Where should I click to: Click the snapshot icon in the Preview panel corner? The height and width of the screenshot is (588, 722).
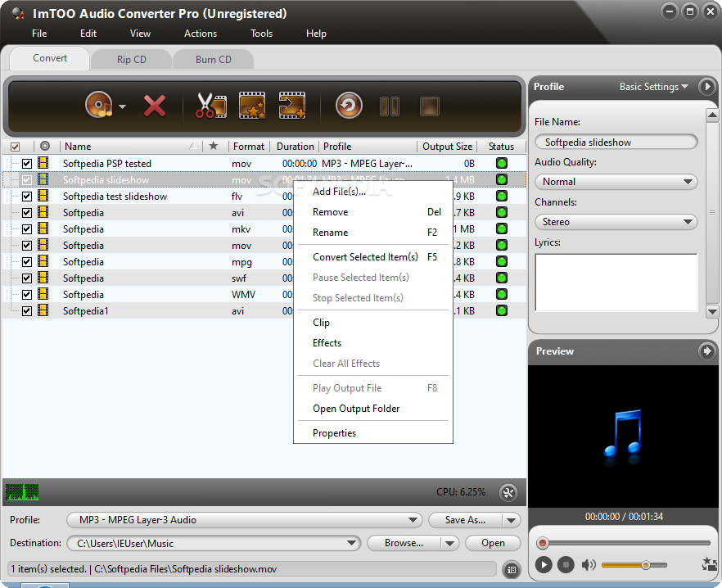(x=710, y=564)
